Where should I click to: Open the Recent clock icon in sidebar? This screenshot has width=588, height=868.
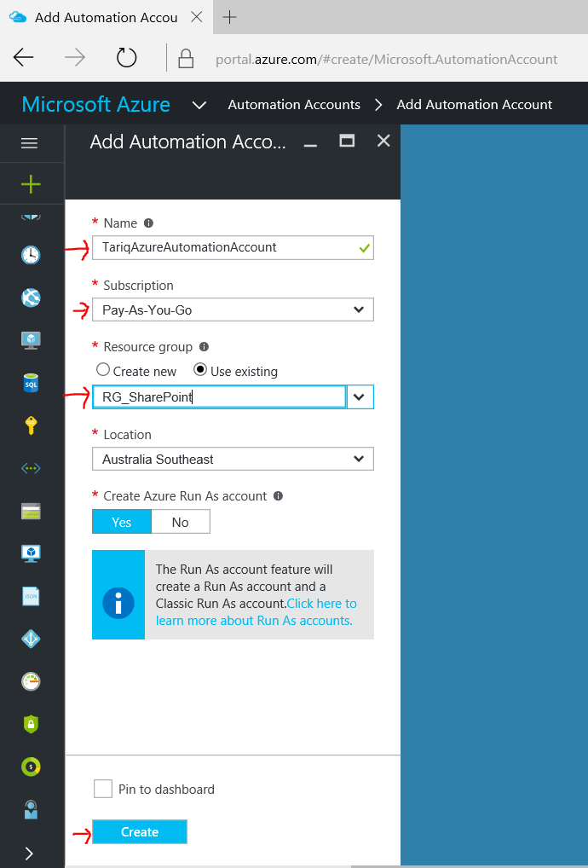click(31, 255)
